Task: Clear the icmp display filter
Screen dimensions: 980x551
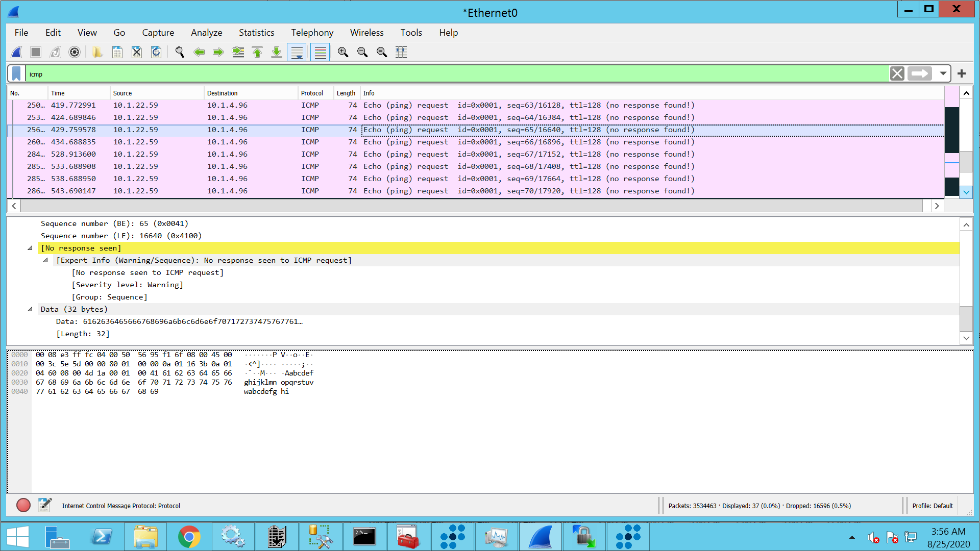Action: tap(897, 74)
